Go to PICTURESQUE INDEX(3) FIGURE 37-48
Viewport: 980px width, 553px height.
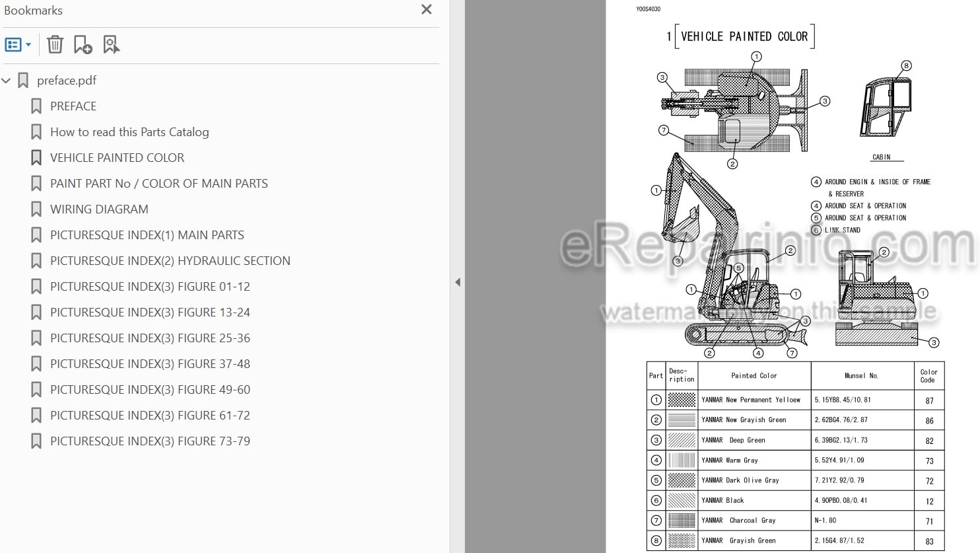click(151, 364)
